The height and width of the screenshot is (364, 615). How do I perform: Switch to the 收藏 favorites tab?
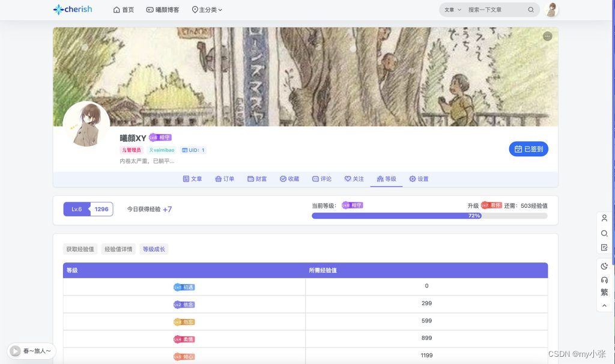[289, 179]
